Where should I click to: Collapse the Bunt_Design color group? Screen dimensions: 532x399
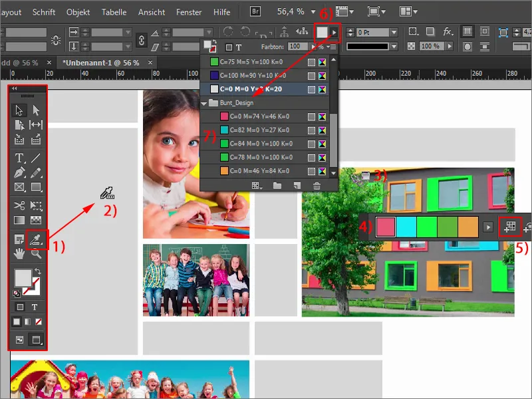pos(204,104)
